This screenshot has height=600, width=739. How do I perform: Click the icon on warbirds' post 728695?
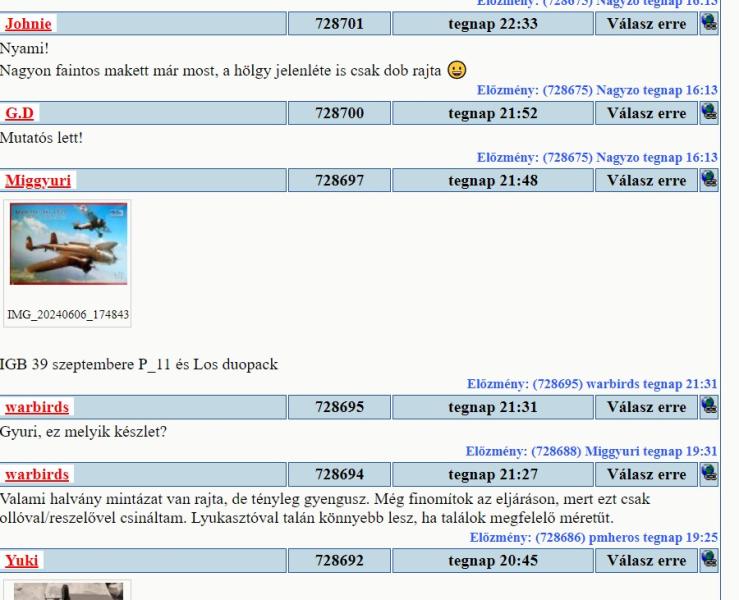pos(708,407)
